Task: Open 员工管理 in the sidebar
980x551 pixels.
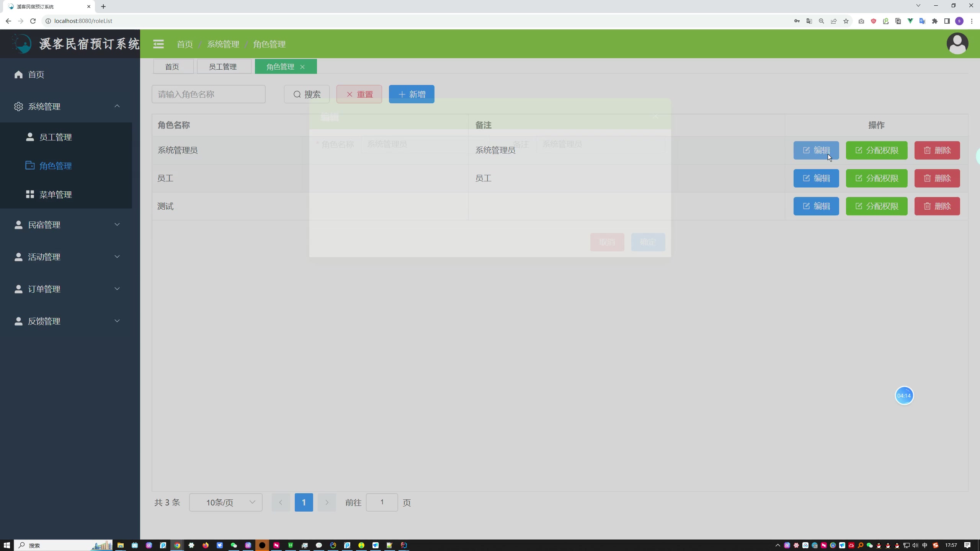Action: pos(66,137)
